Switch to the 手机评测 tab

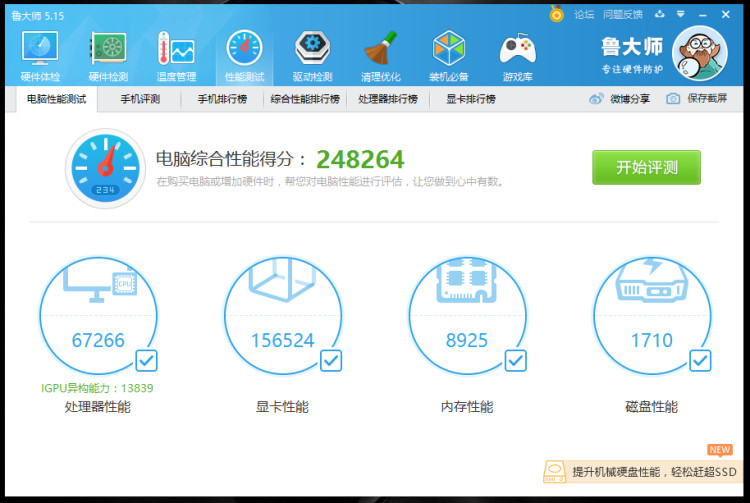(140, 99)
